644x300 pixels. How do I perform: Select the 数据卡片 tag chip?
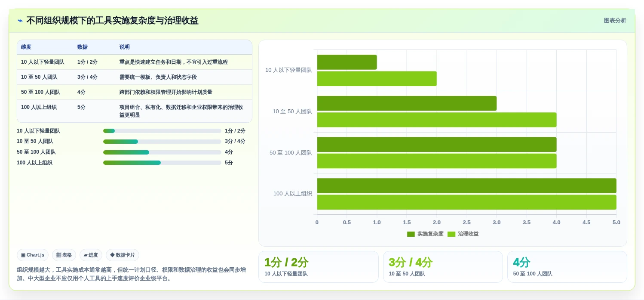[x=123, y=255]
